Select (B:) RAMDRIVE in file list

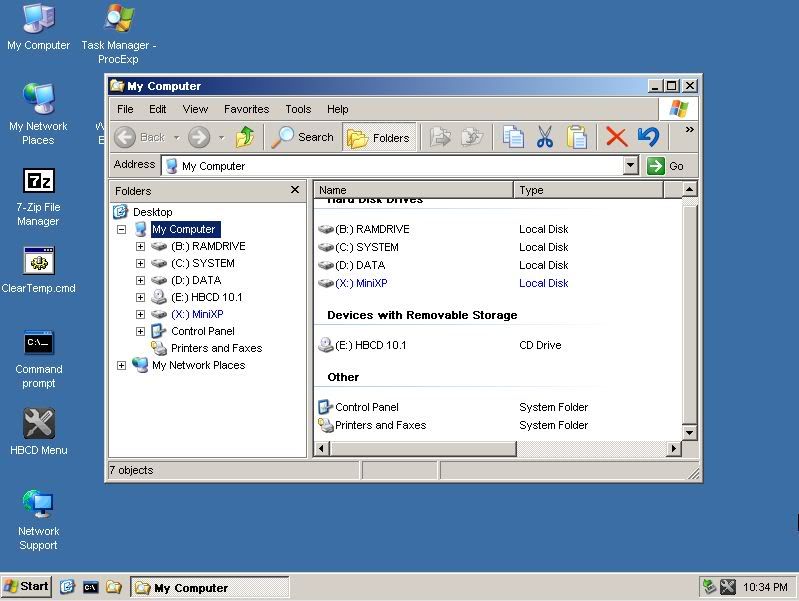pos(372,229)
